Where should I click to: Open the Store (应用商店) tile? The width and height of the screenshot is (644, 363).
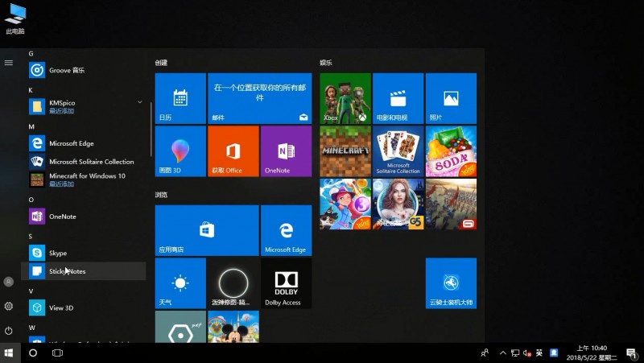[x=207, y=230]
